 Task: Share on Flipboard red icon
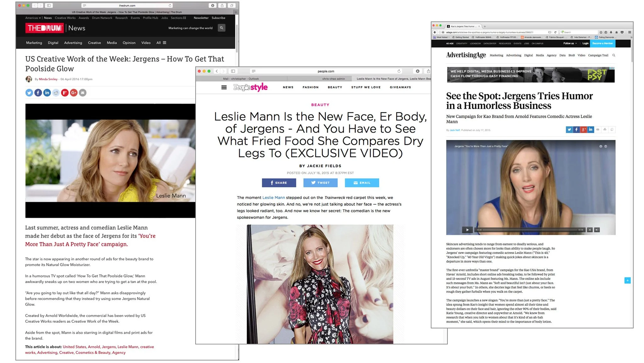[x=65, y=93]
